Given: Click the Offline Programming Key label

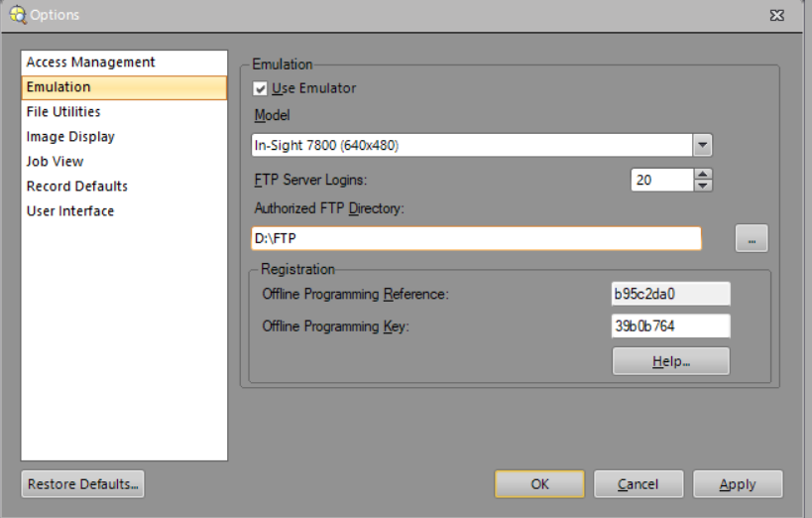Looking at the screenshot, I should pyautogui.click(x=335, y=326).
